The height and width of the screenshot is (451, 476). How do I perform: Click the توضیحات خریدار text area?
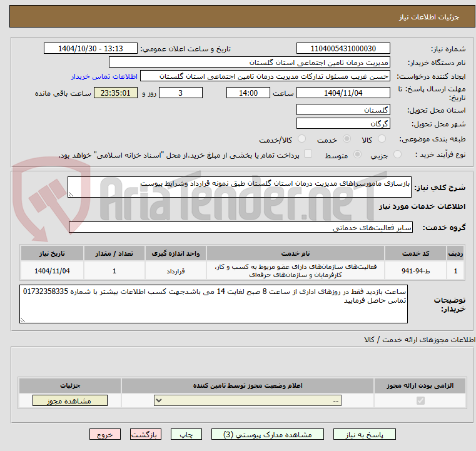pyautogui.click(x=213, y=304)
